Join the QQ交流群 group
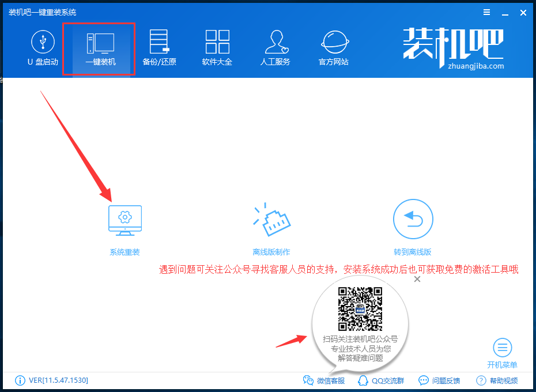The image size is (536, 392). 382,380
